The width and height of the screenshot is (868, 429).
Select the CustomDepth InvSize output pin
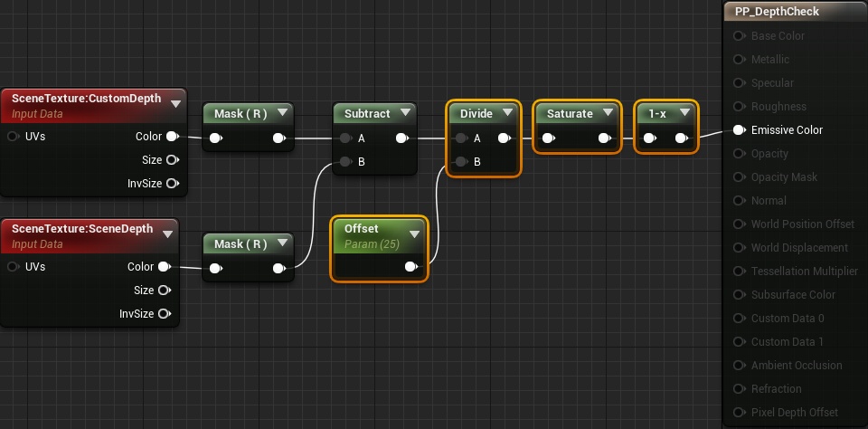tap(172, 184)
